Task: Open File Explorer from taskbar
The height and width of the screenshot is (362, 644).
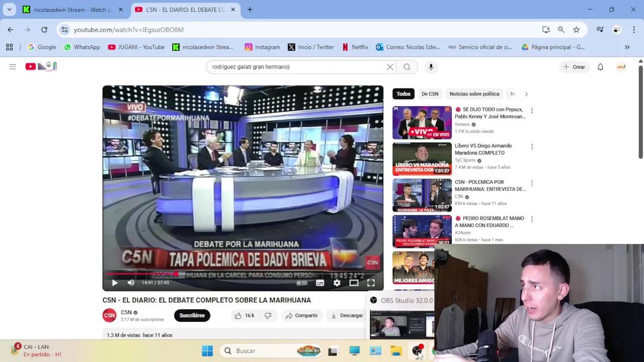Action: click(x=396, y=351)
